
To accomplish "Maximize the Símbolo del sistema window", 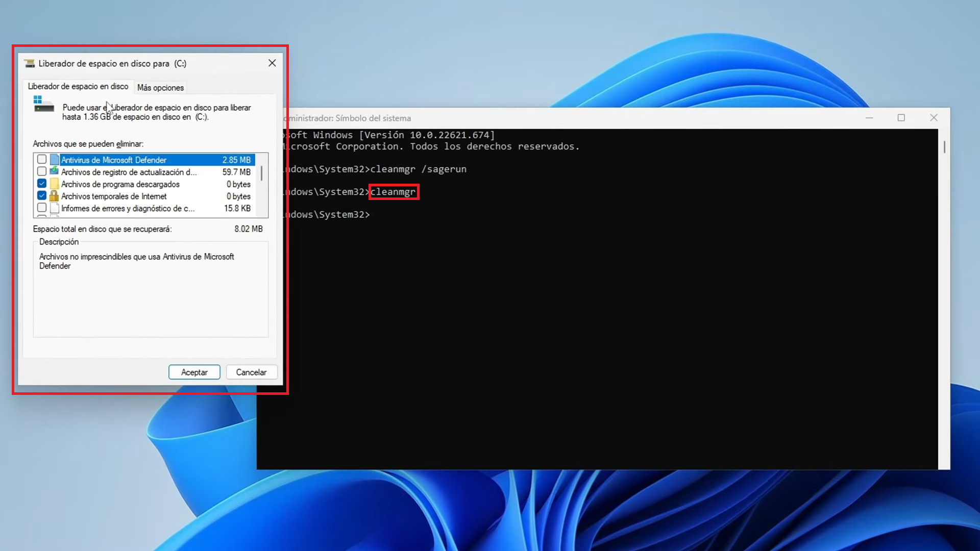I will click(901, 118).
